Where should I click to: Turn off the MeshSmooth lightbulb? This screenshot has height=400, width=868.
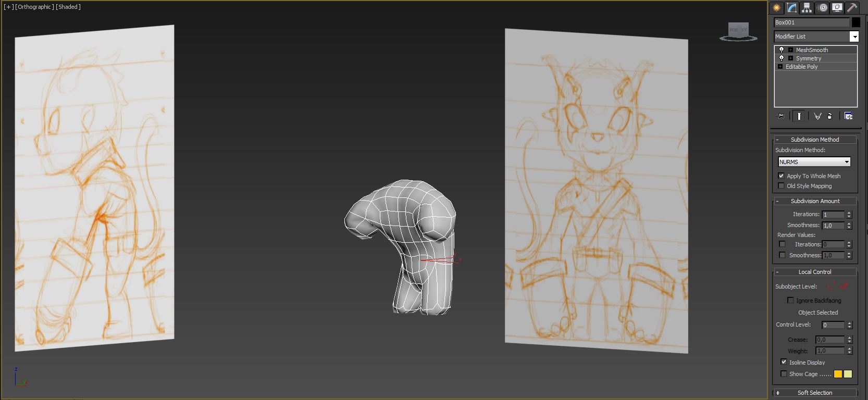(x=781, y=50)
